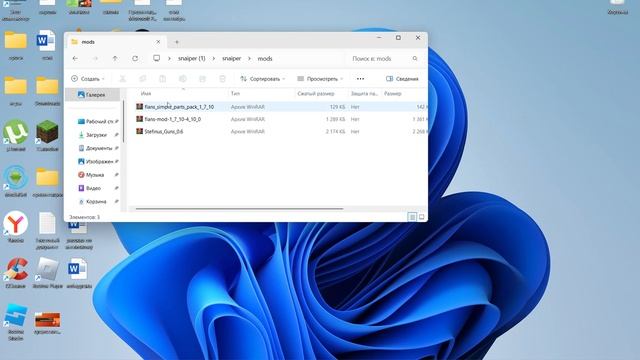Switch to details list view toggle
The width and height of the screenshot is (640, 360).
click(412, 217)
